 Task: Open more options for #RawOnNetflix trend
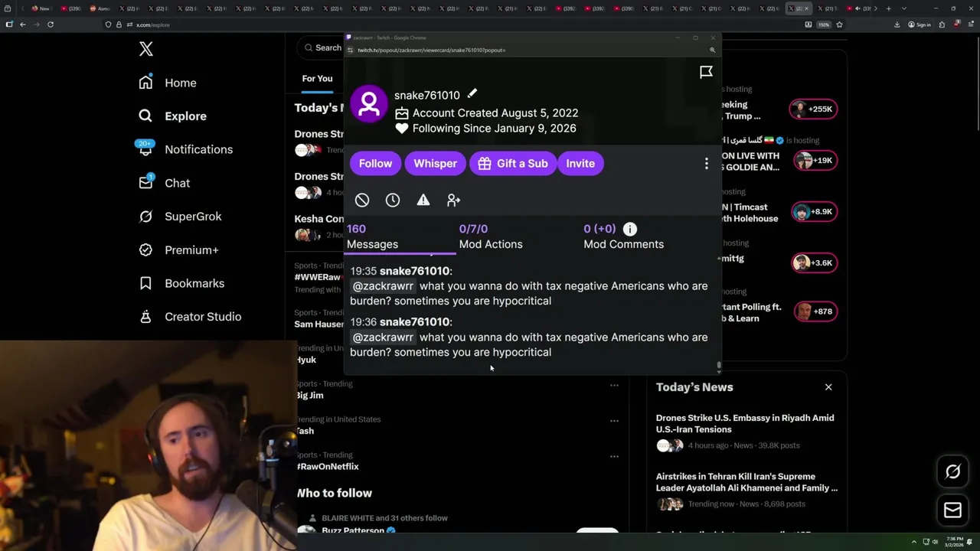coord(614,457)
